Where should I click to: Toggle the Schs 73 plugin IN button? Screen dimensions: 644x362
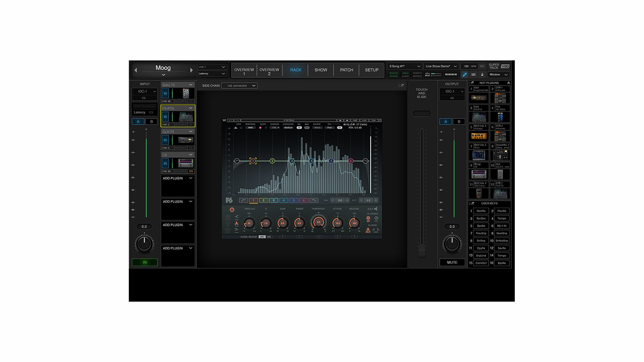click(x=165, y=93)
